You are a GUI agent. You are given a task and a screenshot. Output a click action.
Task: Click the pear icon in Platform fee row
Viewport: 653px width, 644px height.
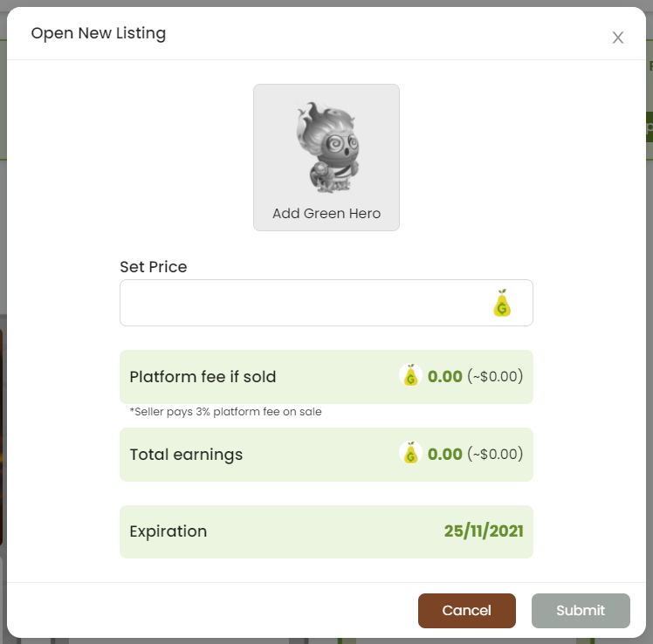click(x=410, y=375)
